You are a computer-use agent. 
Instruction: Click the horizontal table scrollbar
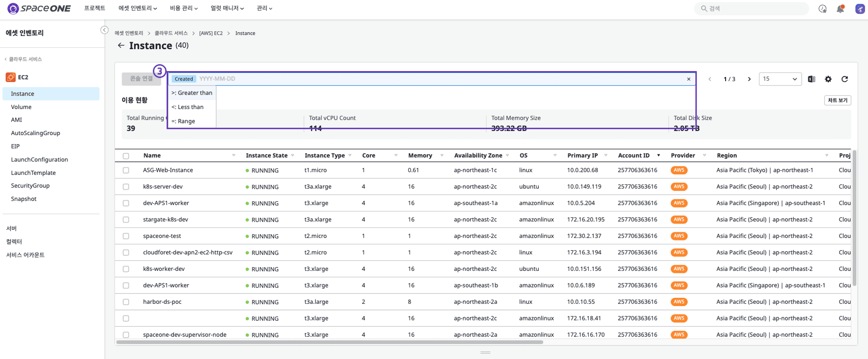pyautogui.click(x=330, y=342)
